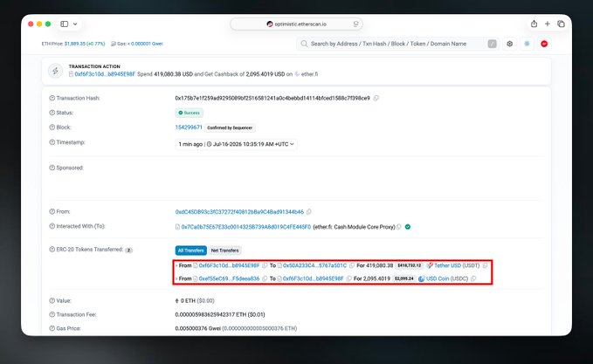
Task: Click the ETH price $1,889.35 link
Action: (85, 44)
